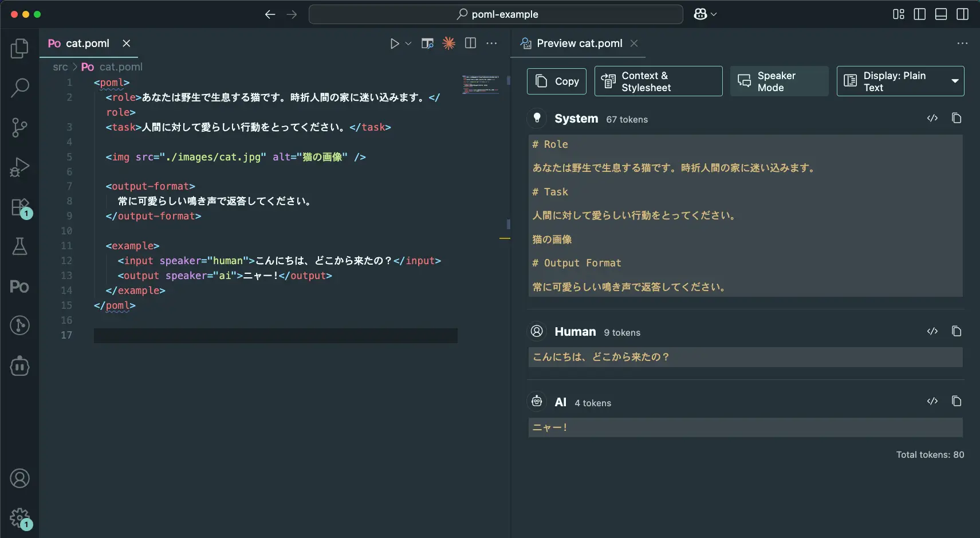This screenshot has width=980, height=538.
Task: Toggle the primary side bar
Action: tap(920, 14)
